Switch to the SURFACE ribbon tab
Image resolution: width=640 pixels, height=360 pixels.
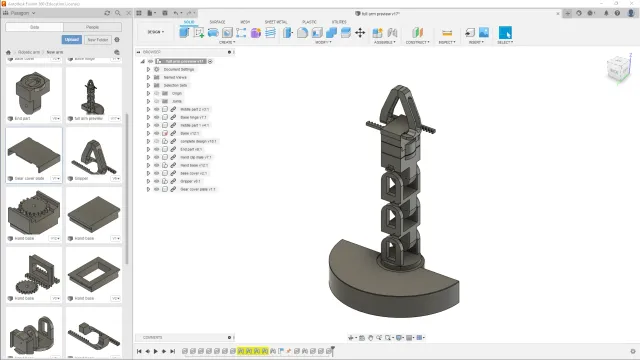(x=218, y=22)
